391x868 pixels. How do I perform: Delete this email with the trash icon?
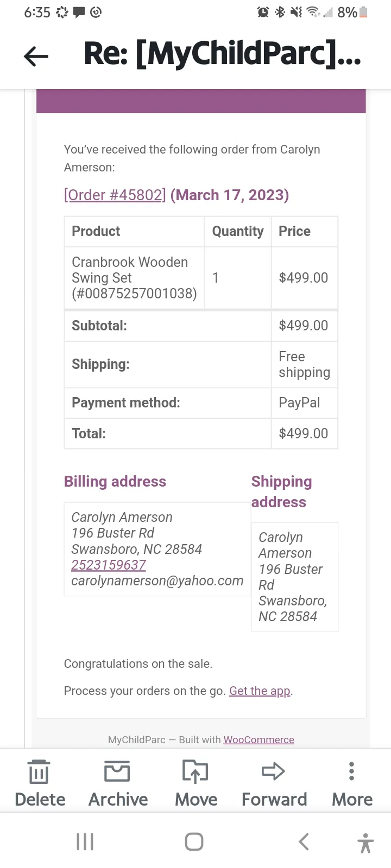(39, 783)
